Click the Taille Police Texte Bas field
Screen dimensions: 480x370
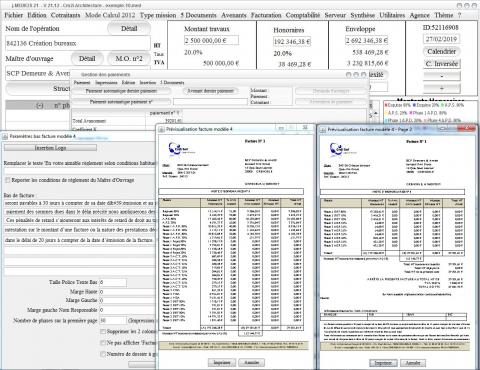point(113,282)
